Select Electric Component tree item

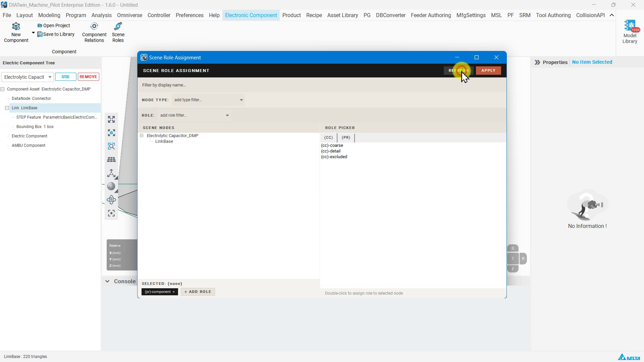30,136
